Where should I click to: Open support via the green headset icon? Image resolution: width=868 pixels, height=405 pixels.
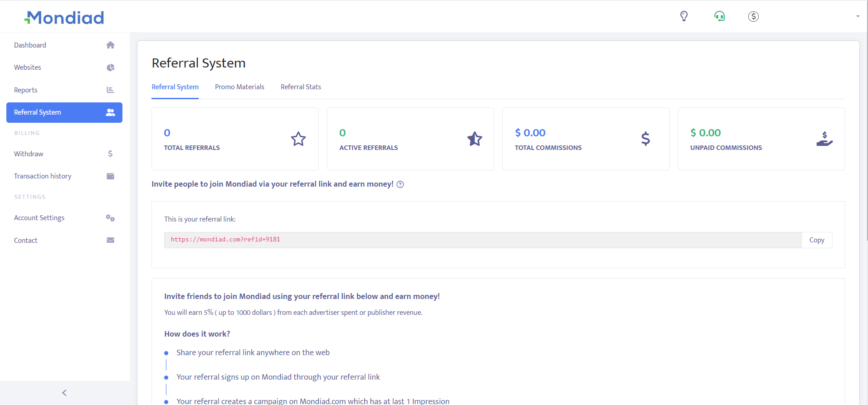719,16
